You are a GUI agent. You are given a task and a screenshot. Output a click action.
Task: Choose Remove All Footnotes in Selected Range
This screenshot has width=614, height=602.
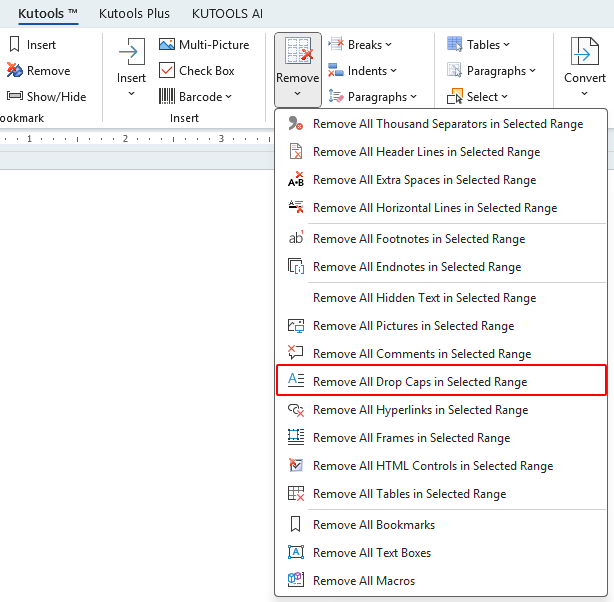click(x=441, y=239)
